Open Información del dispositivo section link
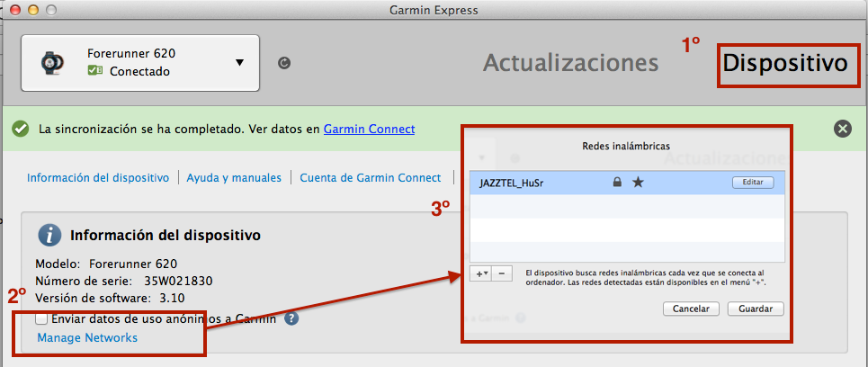Screen dimensions: 868x367 [x=98, y=178]
